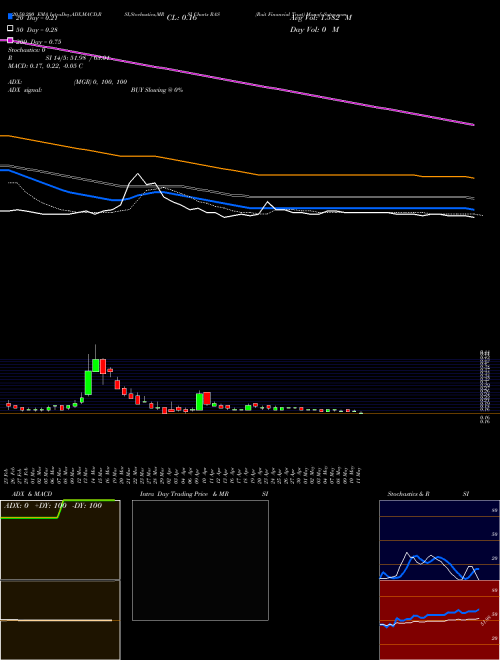Click the large red candlestick in April
Screen dimensions: 500x660
pyautogui.click(x=207, y=398)
